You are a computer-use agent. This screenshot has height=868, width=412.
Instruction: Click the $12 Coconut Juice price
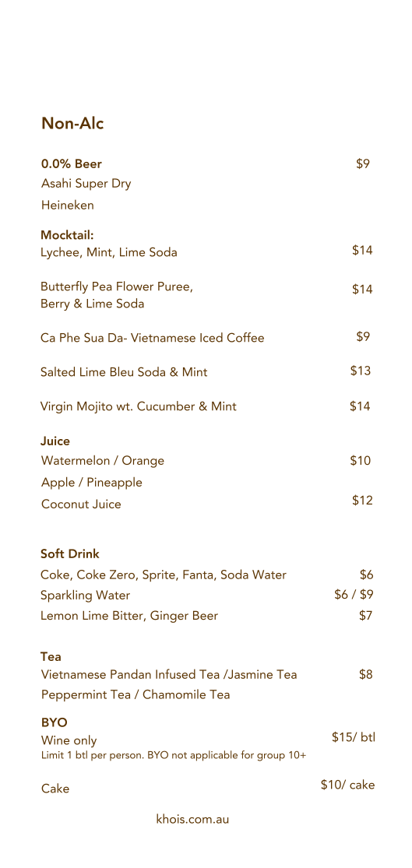362,501
